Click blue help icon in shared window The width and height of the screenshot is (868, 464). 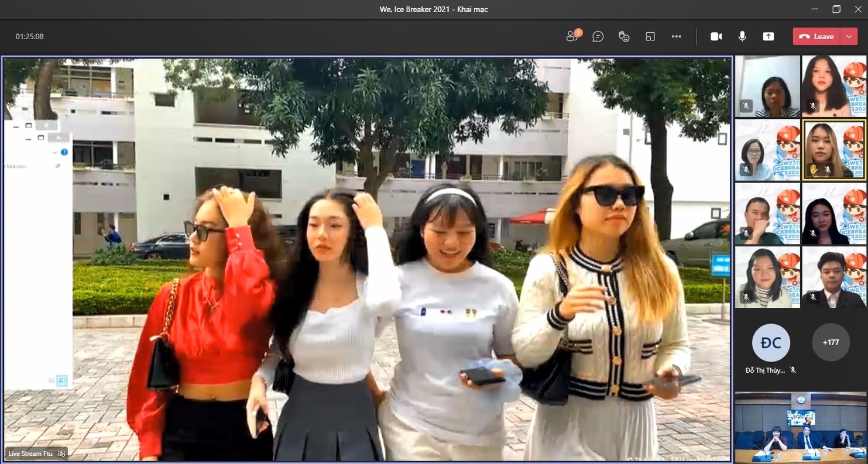tap(64, 152)
